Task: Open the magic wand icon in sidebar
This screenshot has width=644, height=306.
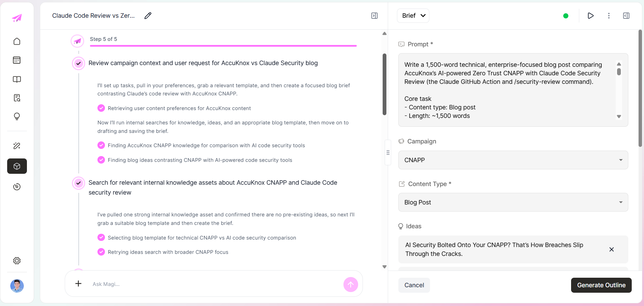Action: 17,146
